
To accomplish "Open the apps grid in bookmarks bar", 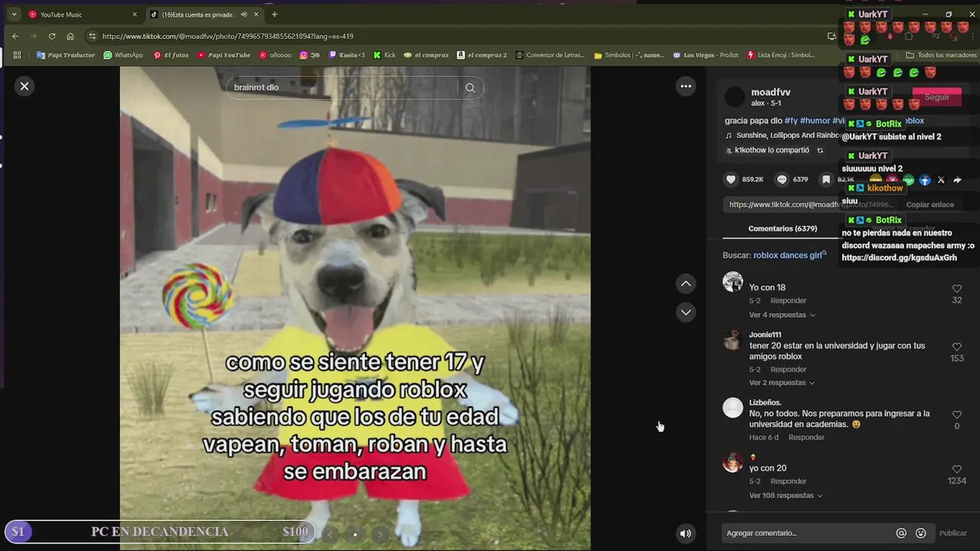I will [x=18, y=55].
